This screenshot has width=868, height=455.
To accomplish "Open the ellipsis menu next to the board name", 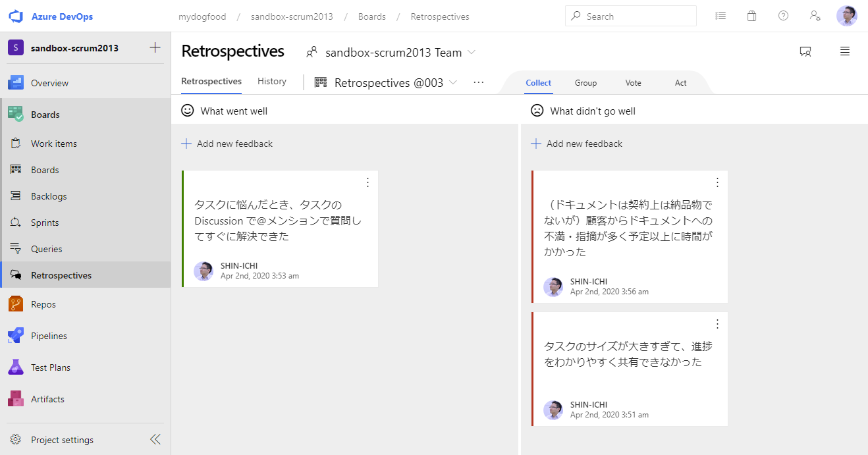I will [x=479, y=82].
